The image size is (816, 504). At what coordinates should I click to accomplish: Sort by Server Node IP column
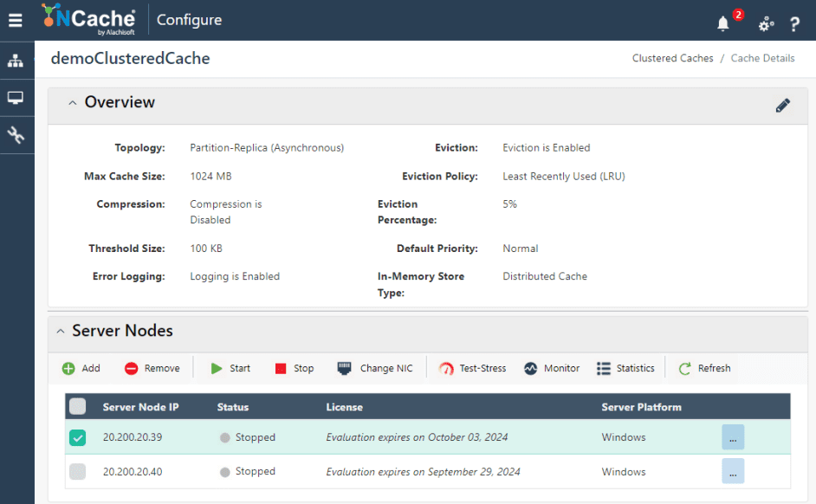click(140, 407)
